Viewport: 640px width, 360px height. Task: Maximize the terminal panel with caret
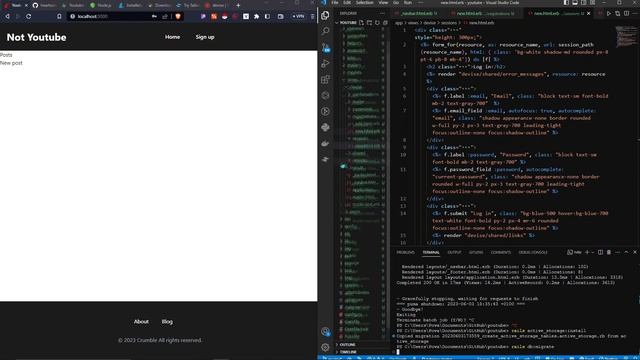pyautogui.click(x=626, y=252)
